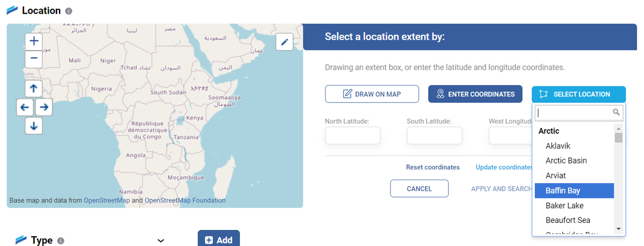Expand the Type section chevron
The image size is (644, 246).
point(161,241)
